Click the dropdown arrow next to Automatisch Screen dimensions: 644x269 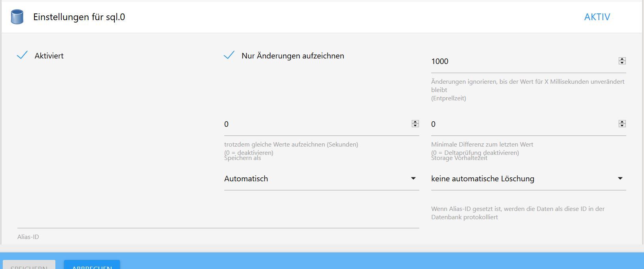[x=413, y=179]
